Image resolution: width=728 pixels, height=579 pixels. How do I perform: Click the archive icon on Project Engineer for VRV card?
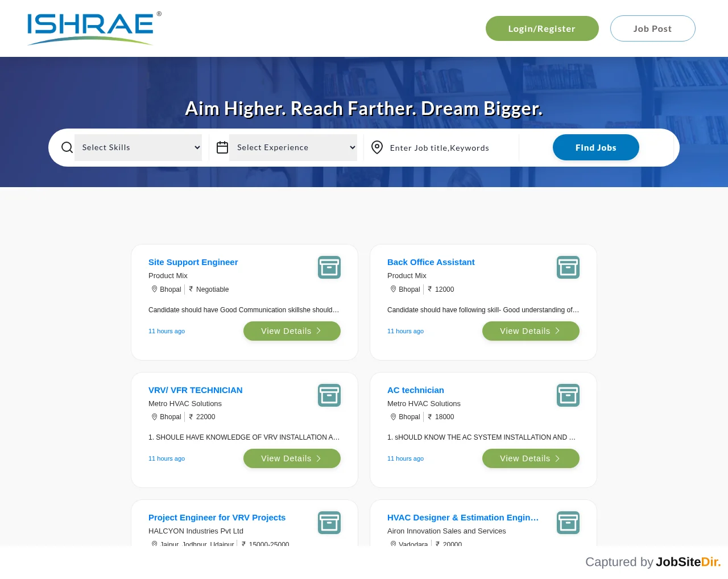[329, 523]
